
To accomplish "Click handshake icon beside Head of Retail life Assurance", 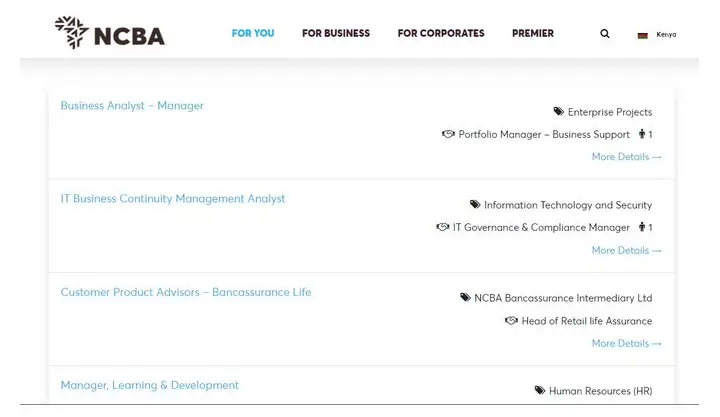I will (x=511, y=320).
